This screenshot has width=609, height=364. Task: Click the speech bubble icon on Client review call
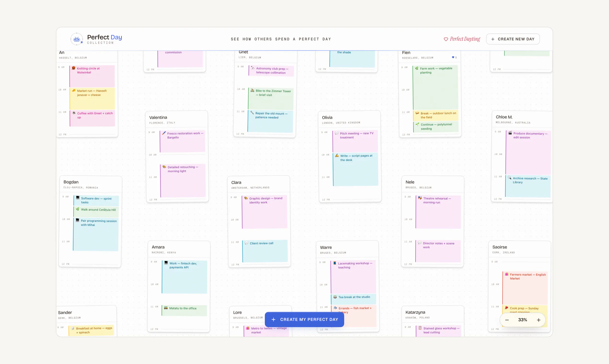click(x=246, y=243)
